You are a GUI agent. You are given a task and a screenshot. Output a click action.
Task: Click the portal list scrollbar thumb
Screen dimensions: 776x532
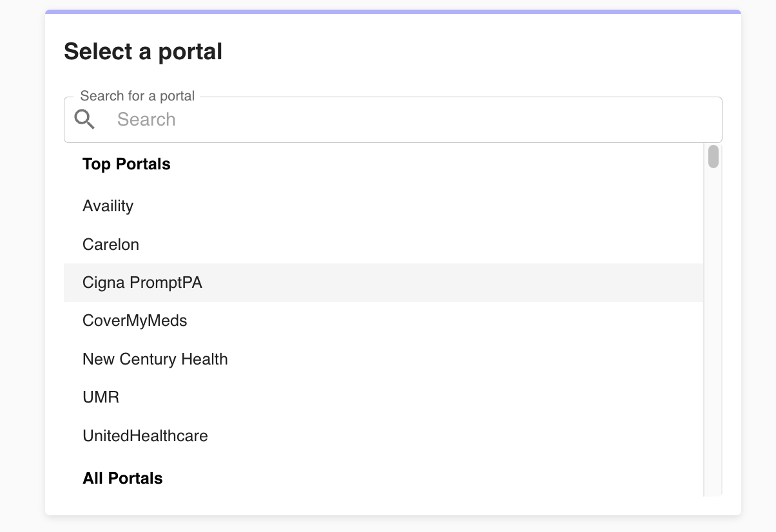(713, 157)
